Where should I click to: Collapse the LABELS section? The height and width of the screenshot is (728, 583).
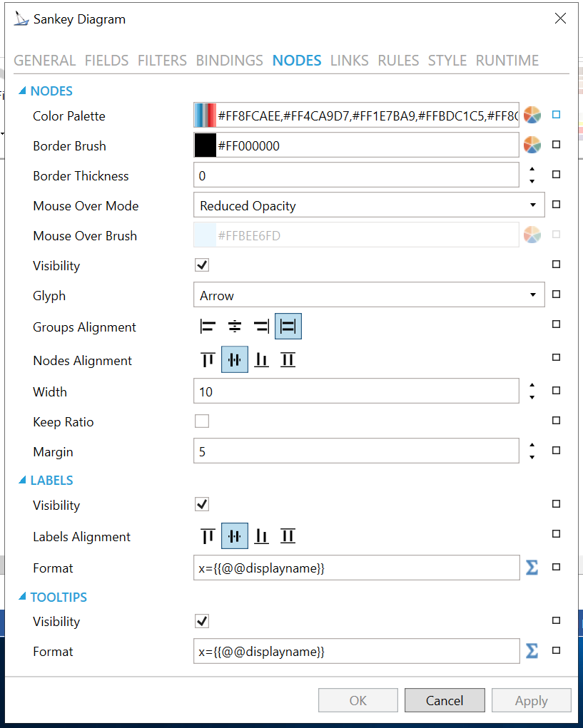pos(23,481)
